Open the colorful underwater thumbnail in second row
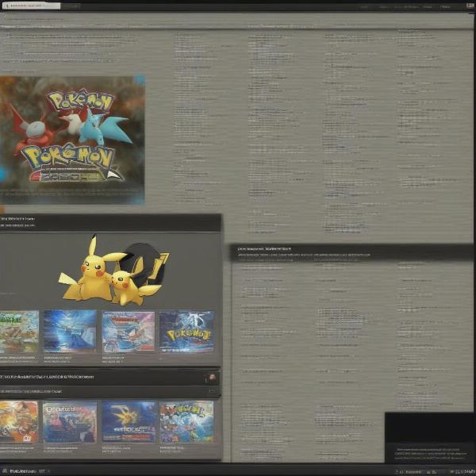This screenshot has width=476, height=476. pyautogui.click(x=186, y=421)
